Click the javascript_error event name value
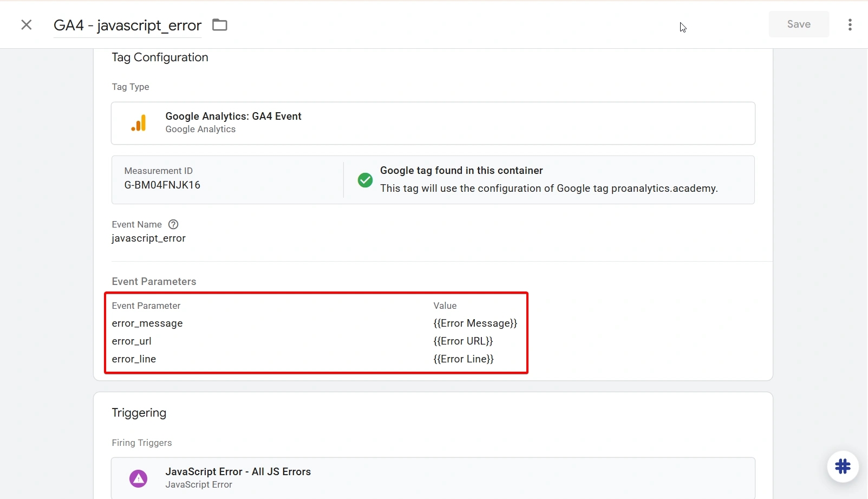The width and height of the screenshot is (868, 499). 148,238
